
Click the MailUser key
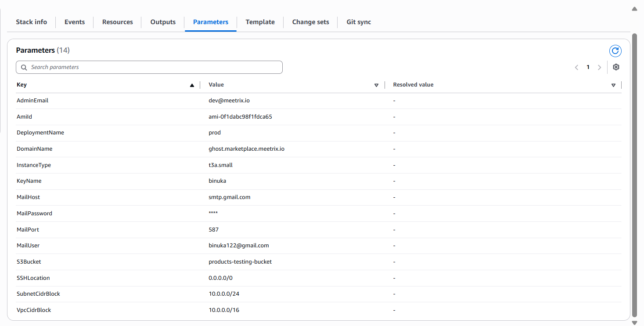pyautogui.click(x=28, y=246)
